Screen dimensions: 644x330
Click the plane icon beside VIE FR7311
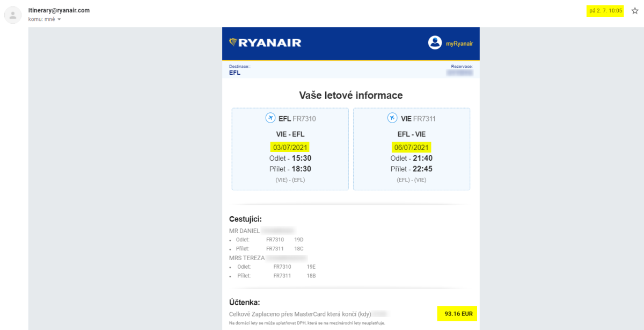[392, 118]
